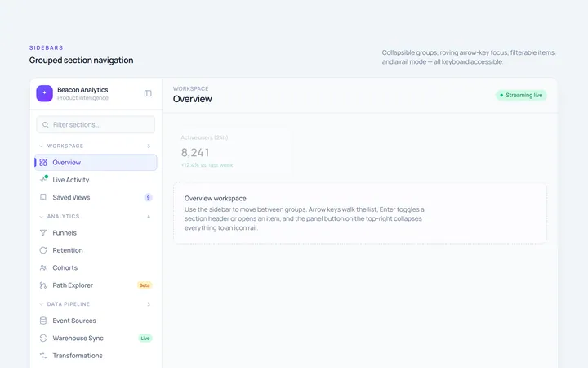Select the Active users stat card
Screen dimensions: 588x368
231,152
